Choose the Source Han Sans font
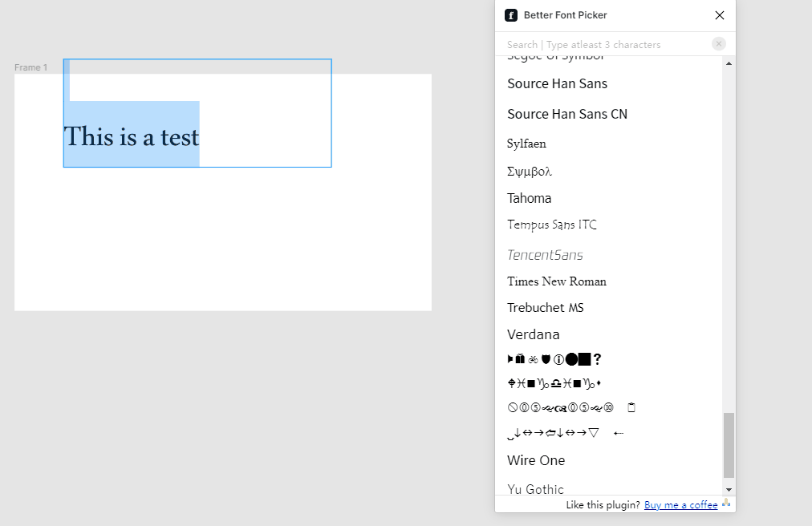The image size is (812, 526). (557, 83)
